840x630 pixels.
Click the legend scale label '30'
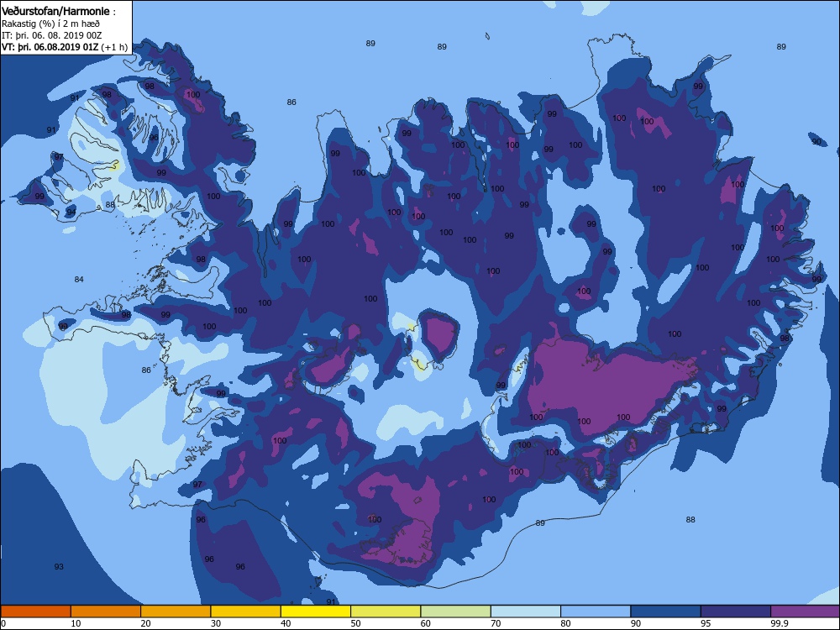[215, 623]
